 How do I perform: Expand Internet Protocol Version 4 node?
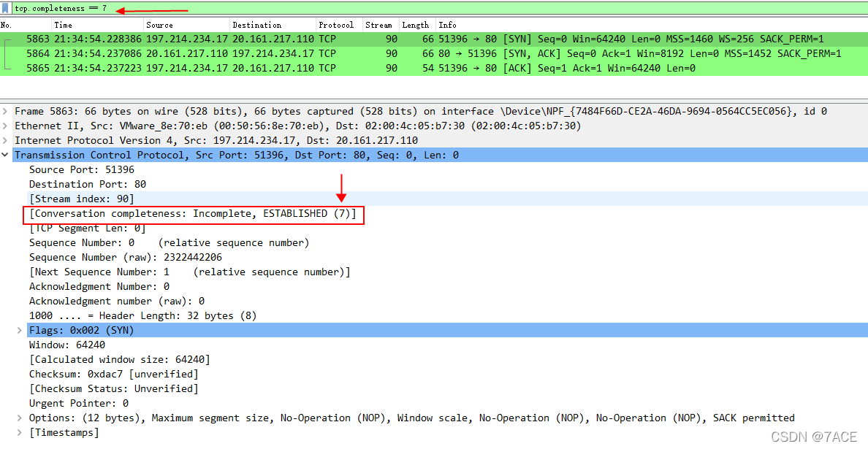point(5,140)
